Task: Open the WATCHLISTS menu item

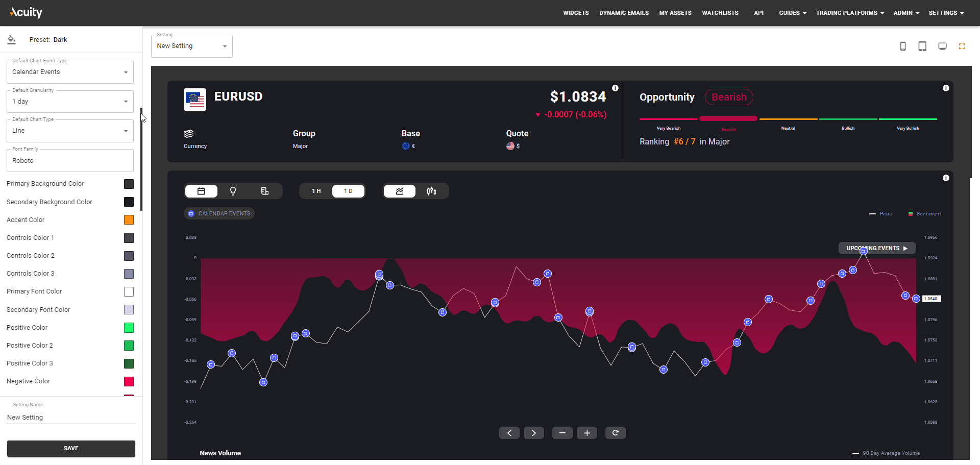Action: [720, 13]
